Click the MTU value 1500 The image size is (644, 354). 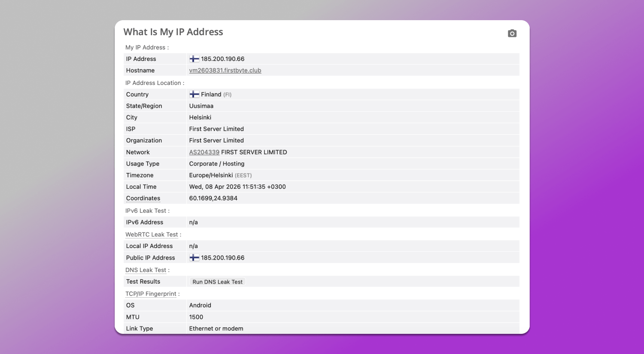pyautogui.click(x=196, y=317)
